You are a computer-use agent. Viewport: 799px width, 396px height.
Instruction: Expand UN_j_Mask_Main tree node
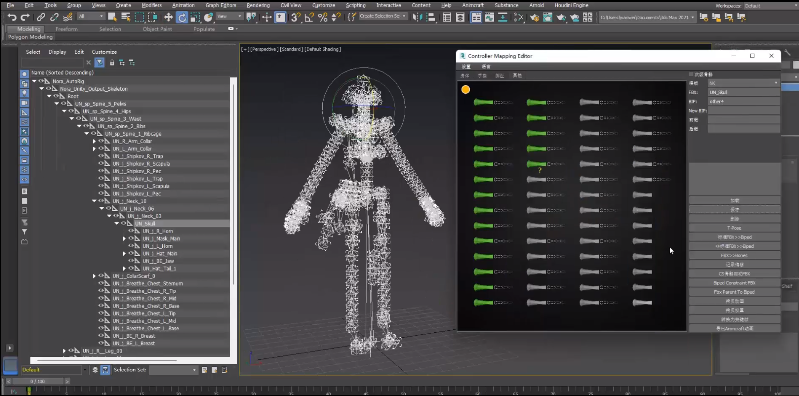[124, 239]
